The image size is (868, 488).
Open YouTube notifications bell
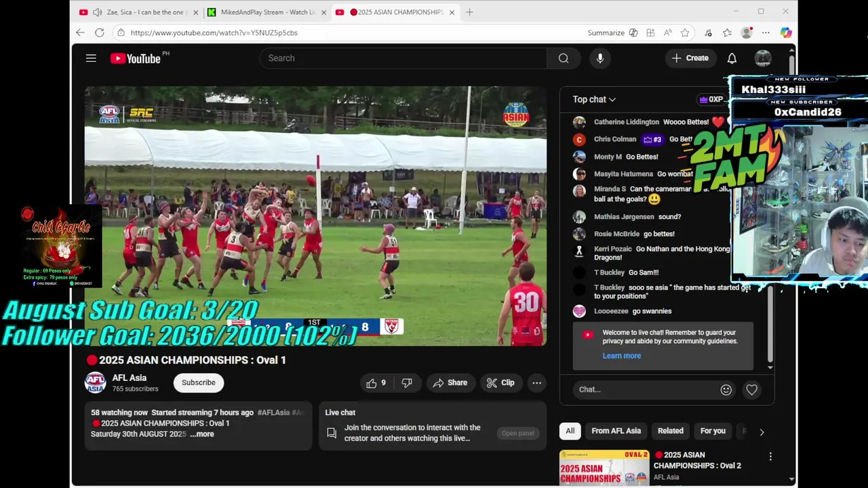pos(732,58)
